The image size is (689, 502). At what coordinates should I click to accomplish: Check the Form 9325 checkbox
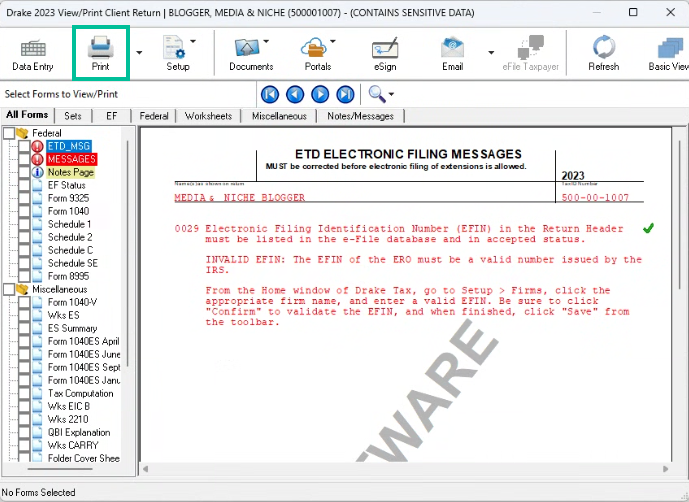[x=24, y=198]
